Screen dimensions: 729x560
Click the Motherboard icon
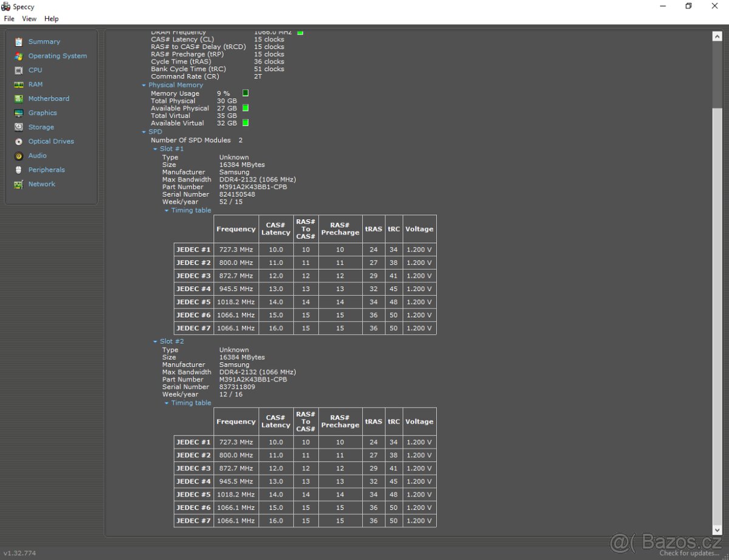[x=18, y=98]
